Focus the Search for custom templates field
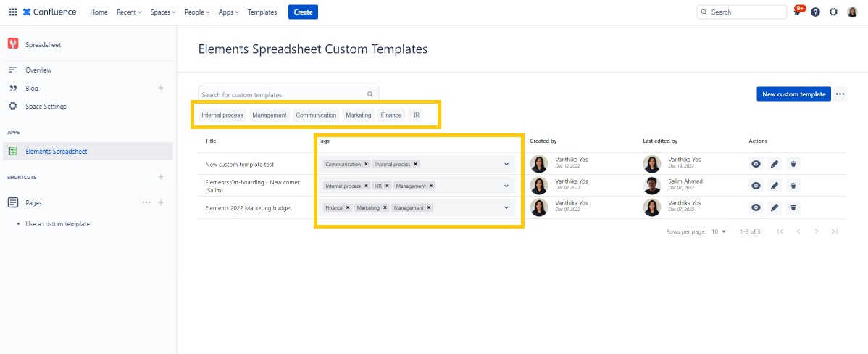868x354 pixels. 282,94
